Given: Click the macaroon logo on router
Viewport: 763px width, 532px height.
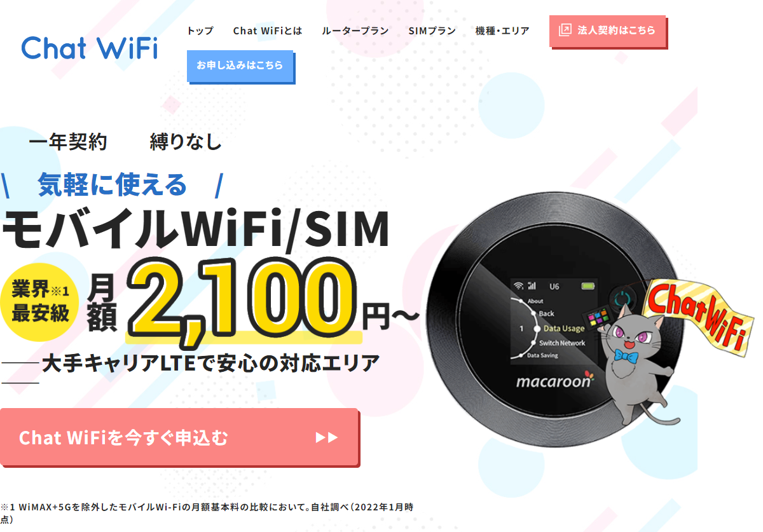Looking at the screenshot, I should coord(554,381).
